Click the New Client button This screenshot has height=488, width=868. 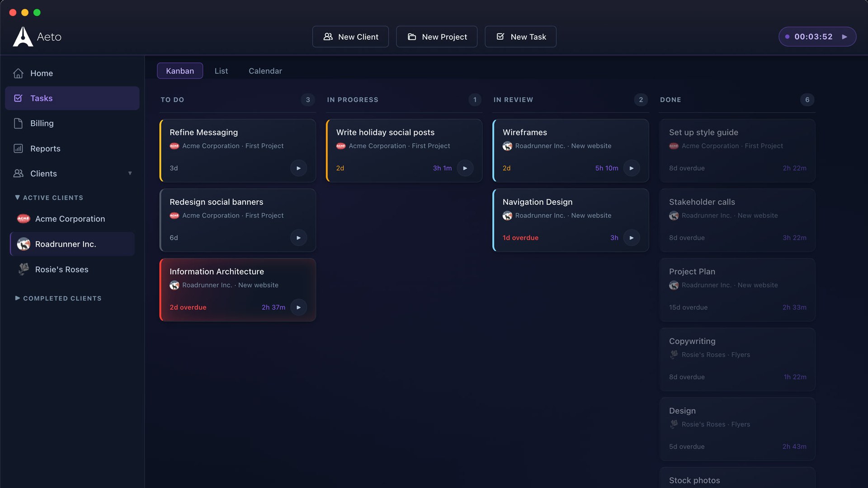click(350, 37)
